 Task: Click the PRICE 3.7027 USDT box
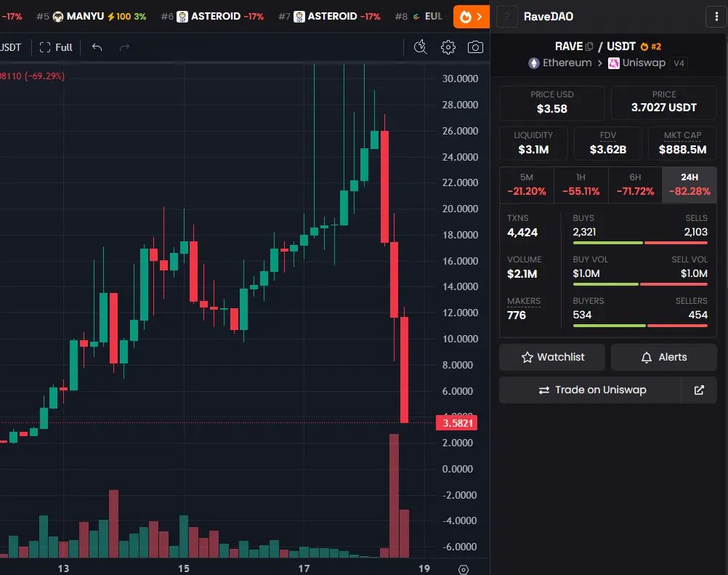tap(664, 102)
